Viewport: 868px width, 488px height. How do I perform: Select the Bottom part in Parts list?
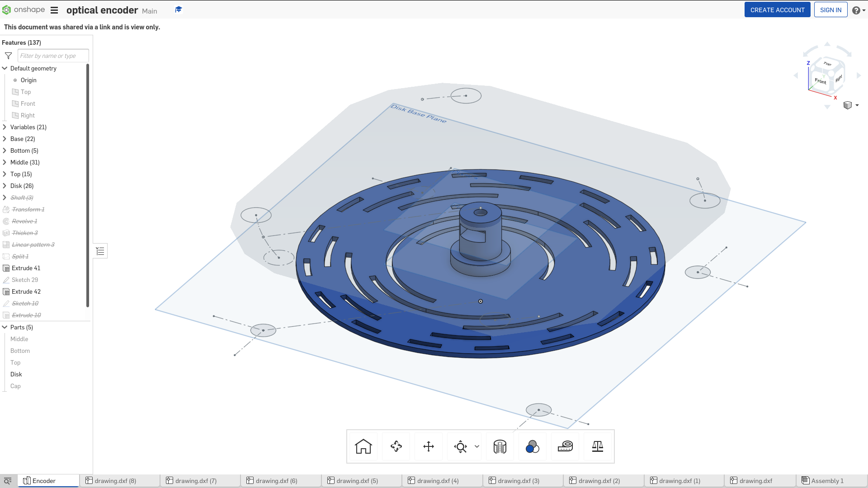click(x=20, y=351)
